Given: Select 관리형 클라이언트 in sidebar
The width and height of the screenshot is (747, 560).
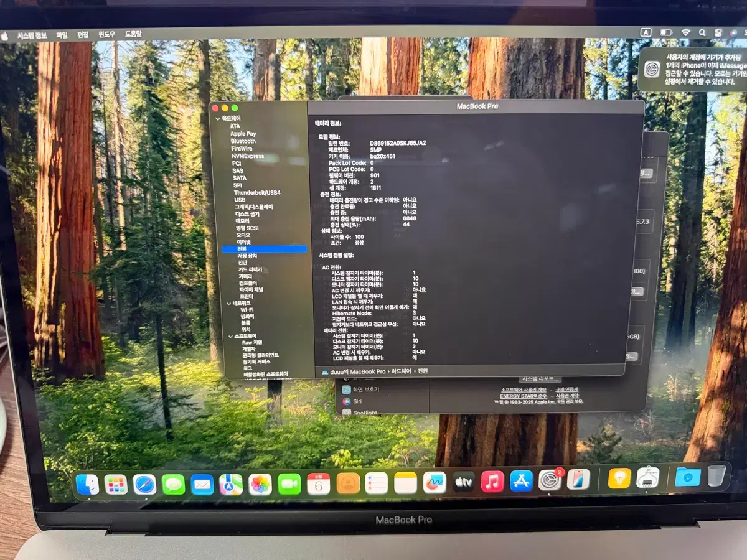Looking at the screenshot, I should (x=260, y=355).
